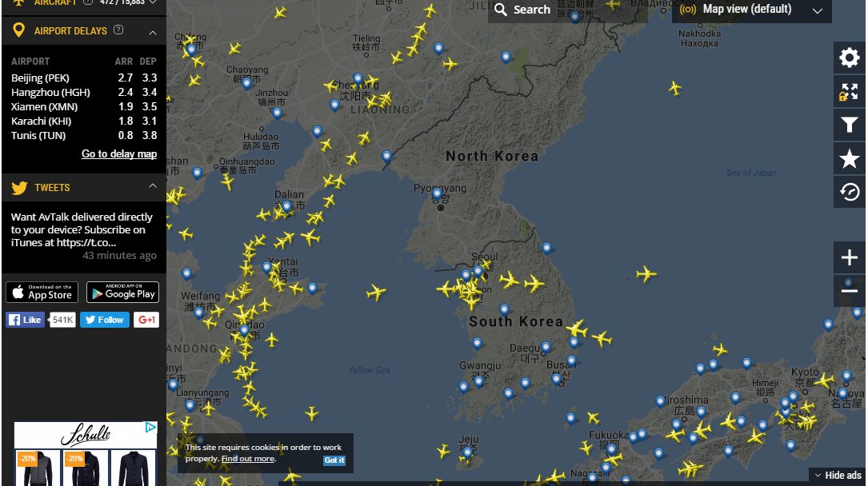This screenshot has height=486, width=868.
Task: Click the Airport Delays pin icon
Action: pos(19,30)
